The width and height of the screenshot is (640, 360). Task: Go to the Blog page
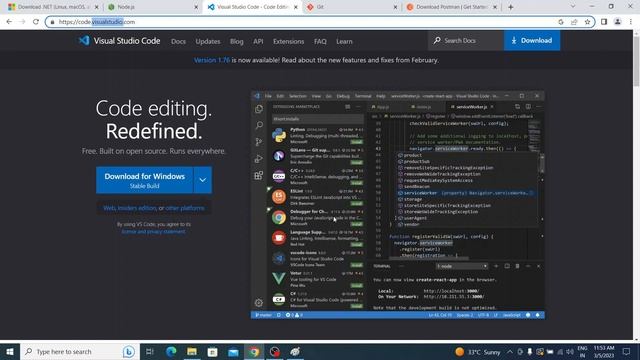(237, 41)
